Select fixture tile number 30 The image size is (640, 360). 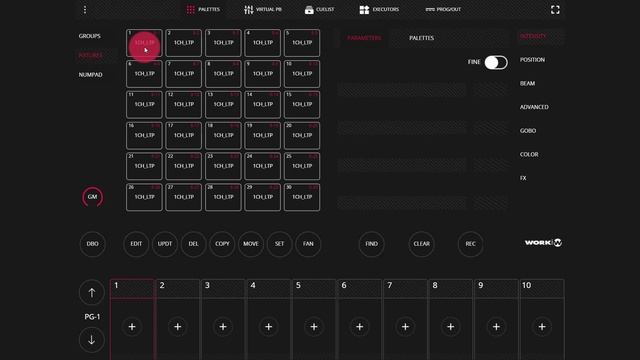302,197
